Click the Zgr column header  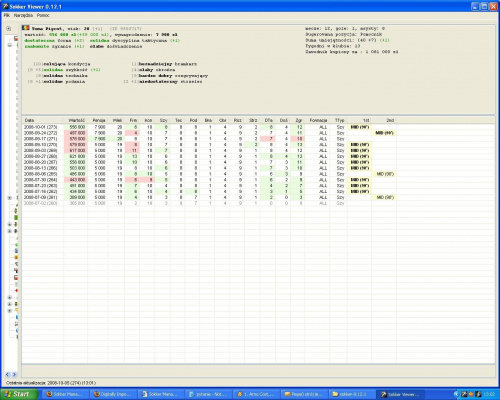(x=298, y=120)
